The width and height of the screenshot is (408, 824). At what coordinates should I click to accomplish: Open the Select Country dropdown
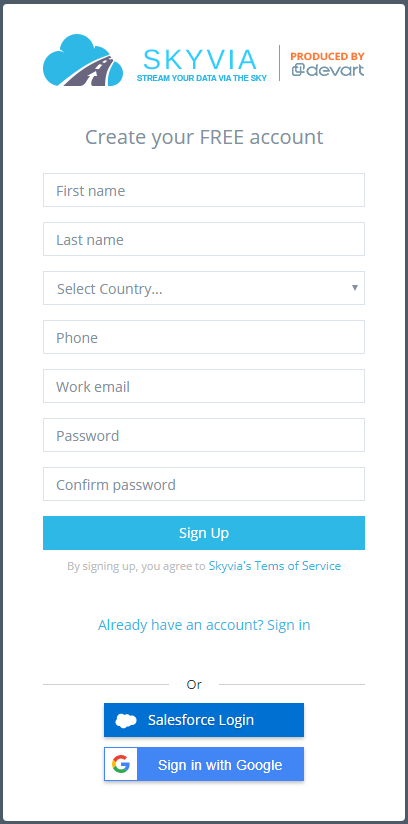[x=204, y=288]
